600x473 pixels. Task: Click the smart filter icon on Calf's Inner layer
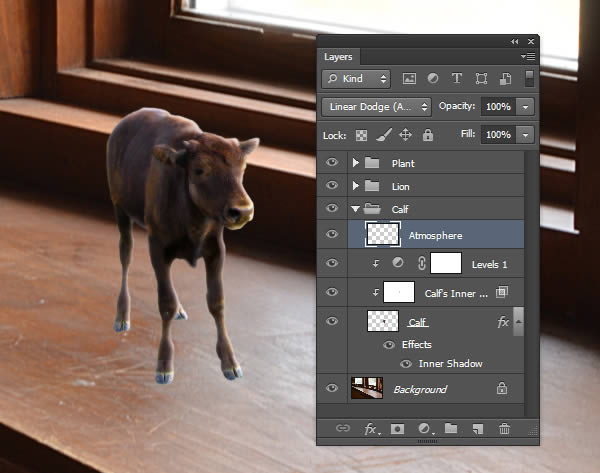502,292
